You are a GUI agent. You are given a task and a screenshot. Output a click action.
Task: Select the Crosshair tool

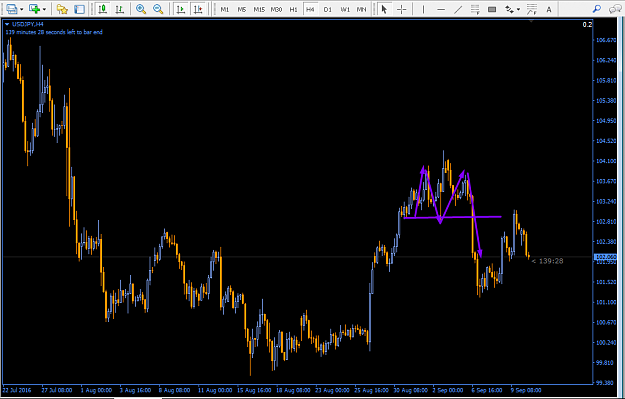pyautogui.click(x=401, y=9)
